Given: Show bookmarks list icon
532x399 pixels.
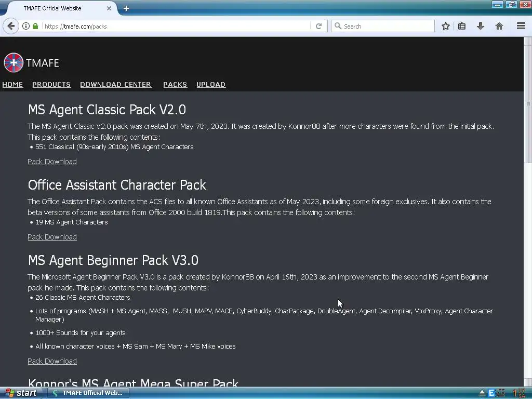Looking at the screenshot, I should click(462, 26).
